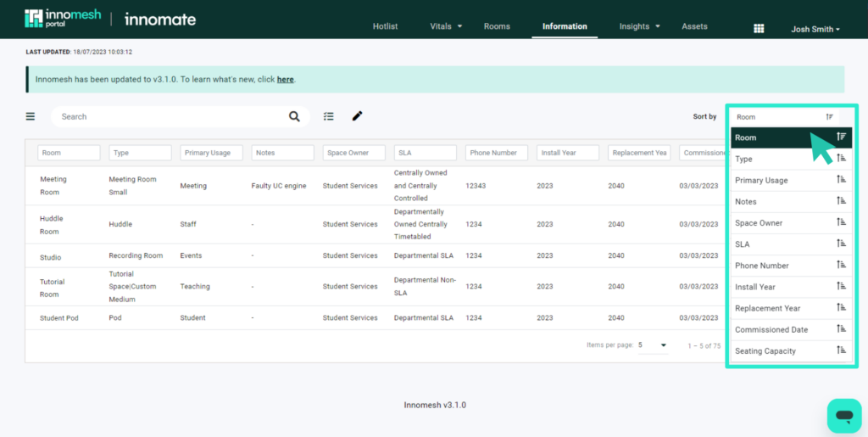The image size is (868, 437).
Task: Click the SLA column filter field
Action: coord(426,153)
